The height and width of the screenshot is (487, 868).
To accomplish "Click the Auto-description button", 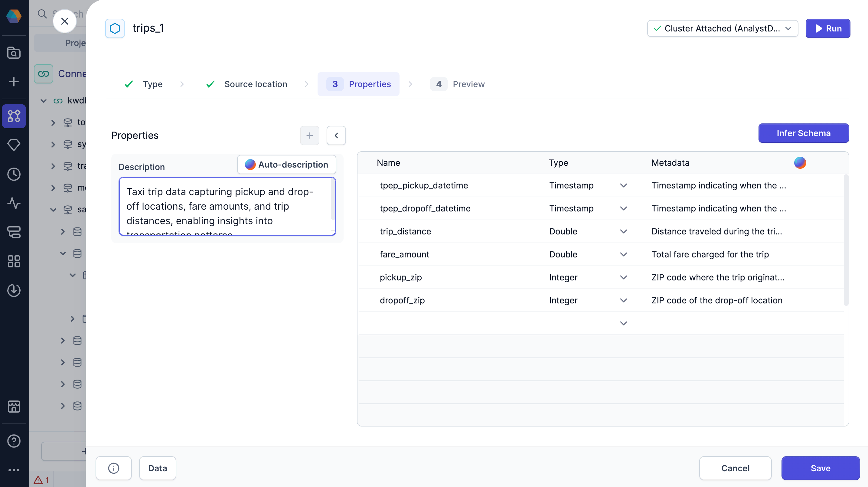I will (x=286, y=165).
